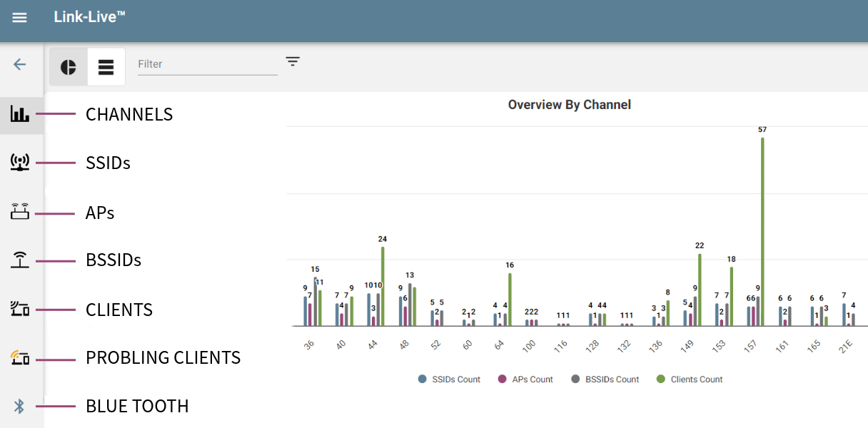Click the CHANNELS sidebar label
The height and width of the screenshot is (428, 868).
click(128, 114)
